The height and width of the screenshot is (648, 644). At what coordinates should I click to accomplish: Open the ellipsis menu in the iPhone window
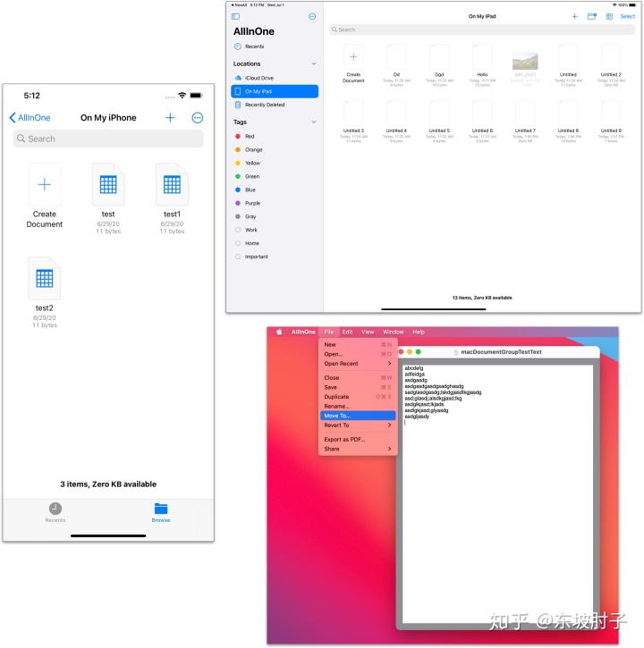point(198,118)
